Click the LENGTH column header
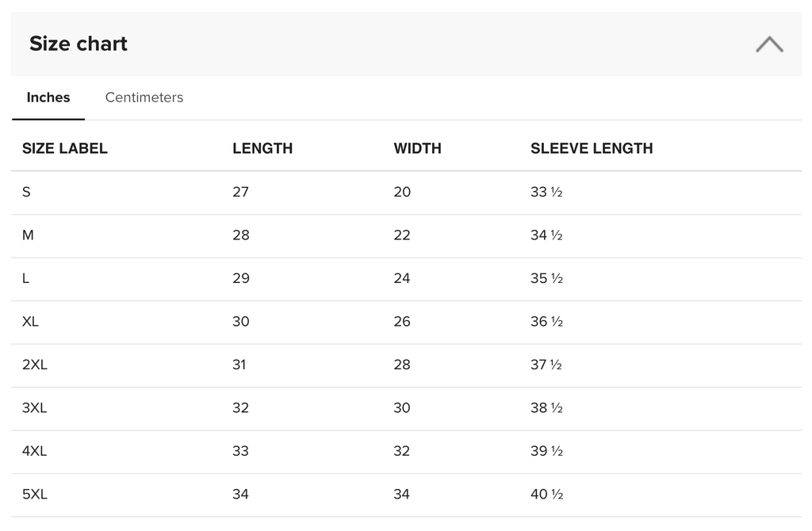The width and height of the screenshot is (812, 531). (x=262, y=148)
